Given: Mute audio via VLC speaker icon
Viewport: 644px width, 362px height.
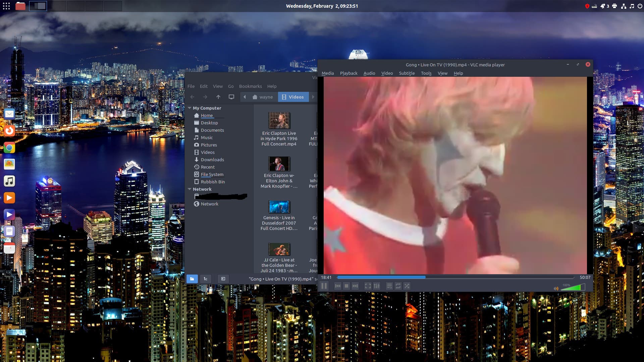Looking at the screenshot, I should (x=556, y=288).
